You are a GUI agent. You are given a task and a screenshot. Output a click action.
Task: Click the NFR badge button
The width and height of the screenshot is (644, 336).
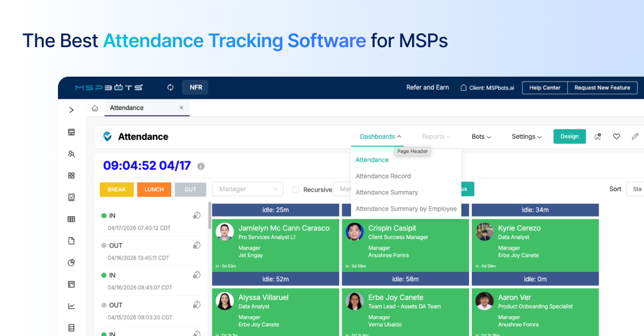(x=195, y=87)
